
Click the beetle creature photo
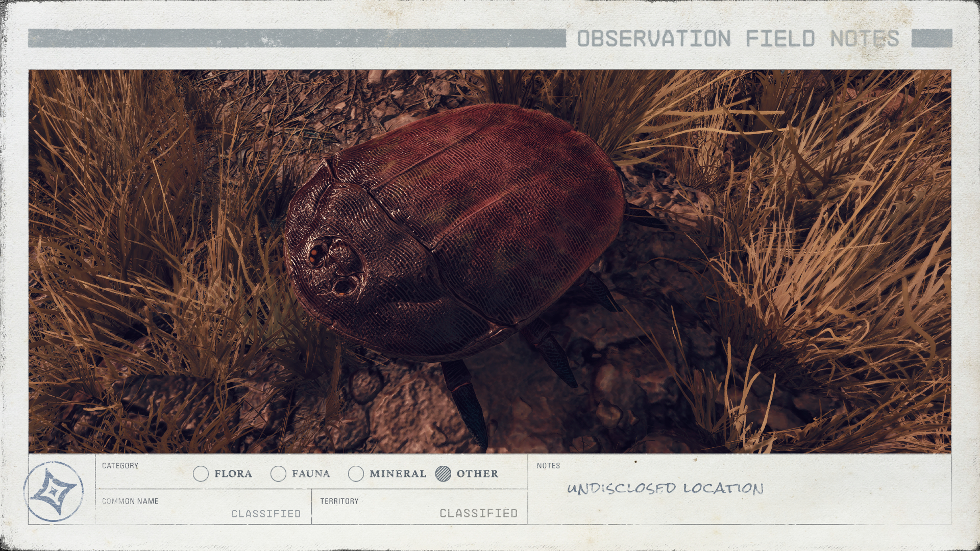[489, 261]
